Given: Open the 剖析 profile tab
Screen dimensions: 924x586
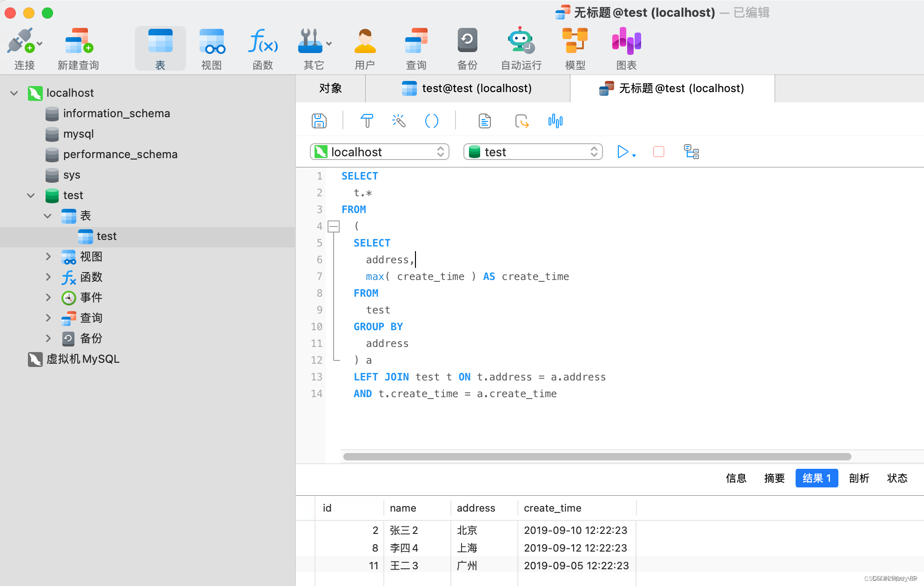Looking at the screenshot, I should tap(859, 478).
